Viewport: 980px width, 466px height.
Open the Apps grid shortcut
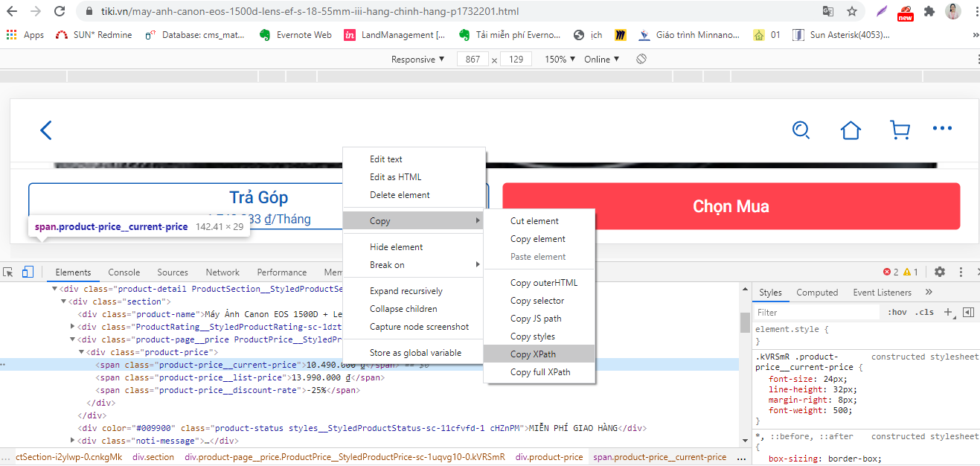click(25, 35)
